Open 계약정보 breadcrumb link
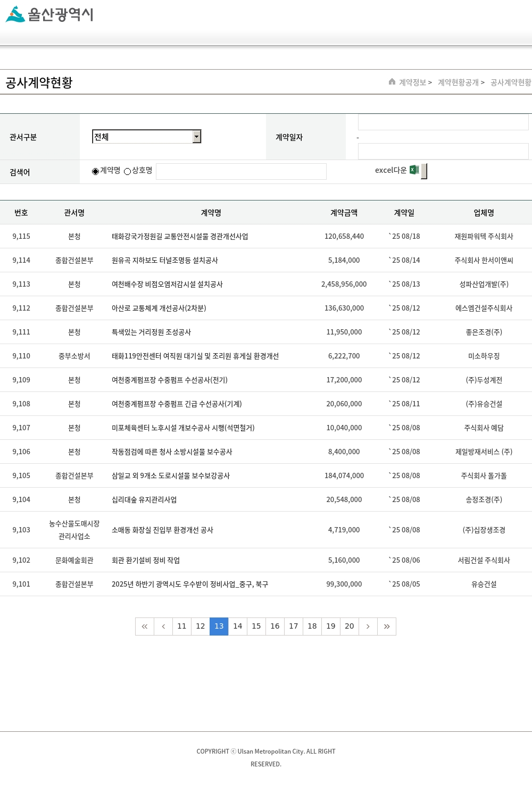 pyautogui.click(x=412, y=82)
